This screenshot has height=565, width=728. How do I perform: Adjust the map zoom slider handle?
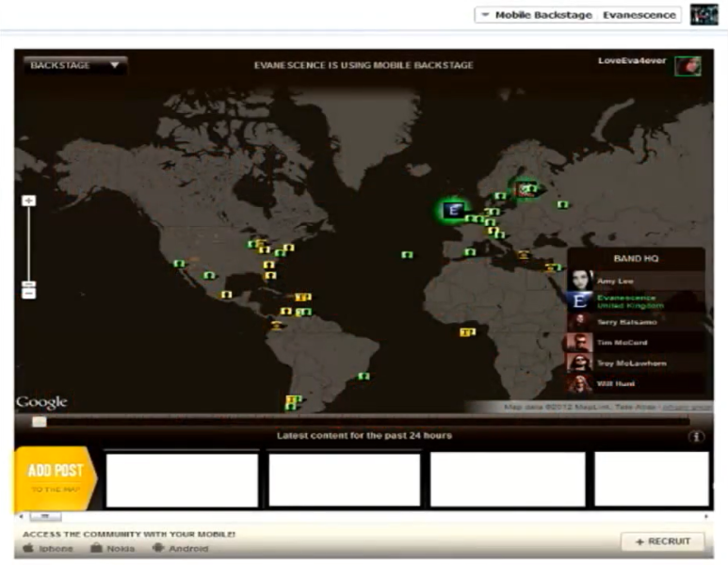tap(29, 284)
